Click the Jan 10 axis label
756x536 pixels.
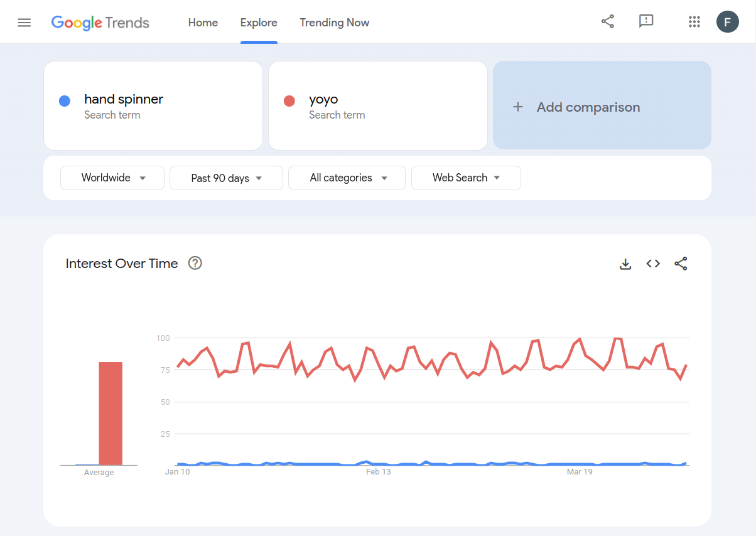(177, 472)
